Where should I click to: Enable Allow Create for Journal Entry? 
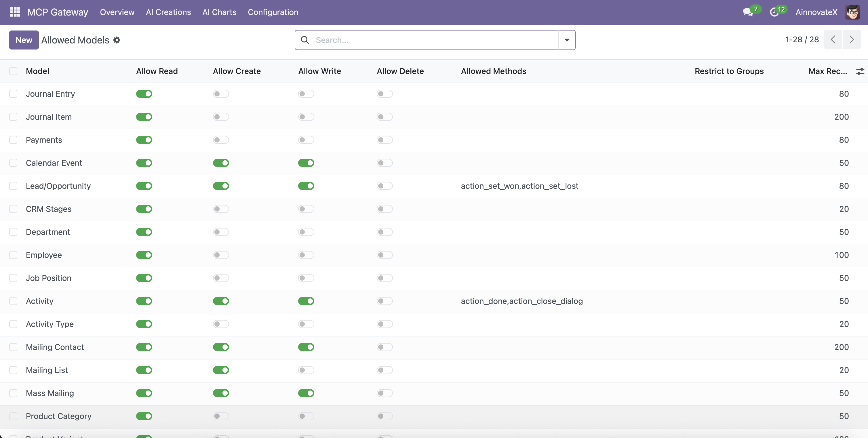click(221, 94)
